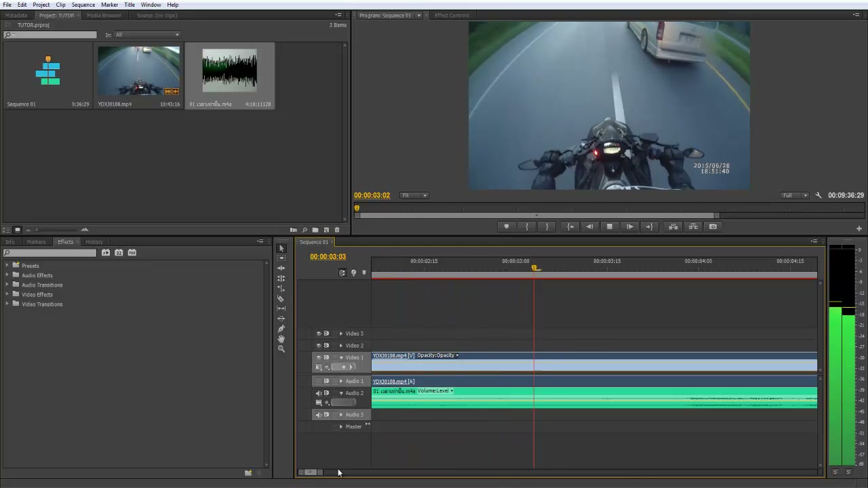The width and height of the screenshot is (868, 488).
Task: Go to In point
Action: pos(570,226)
